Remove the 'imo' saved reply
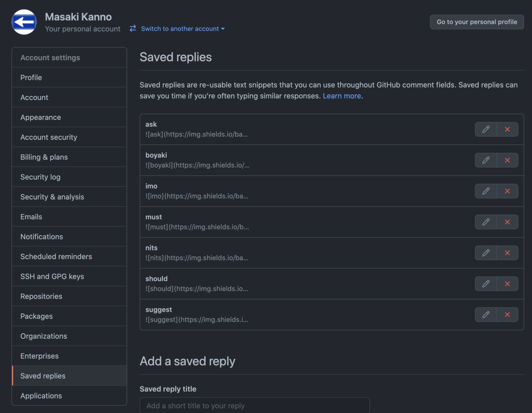Image resolution: width=532 pixels, height=413 pixels. 508,191
